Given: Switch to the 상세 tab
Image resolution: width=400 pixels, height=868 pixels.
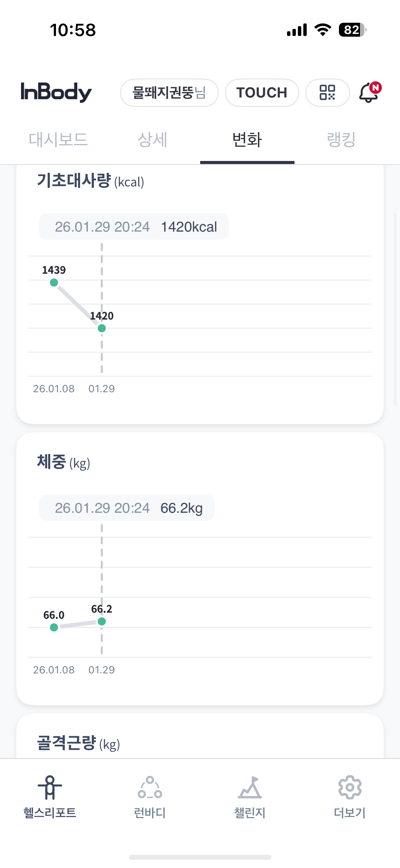Looking at the screenshot, I should (x=153, y=140).
